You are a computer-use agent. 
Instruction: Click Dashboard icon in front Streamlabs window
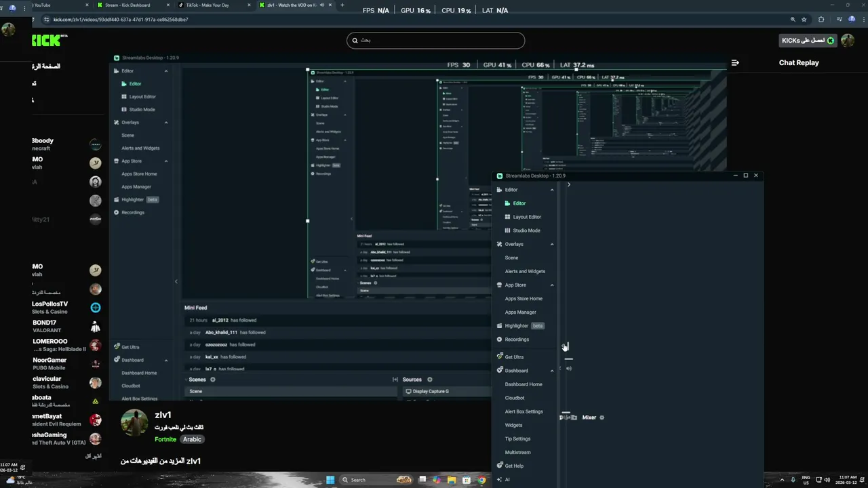tap(500, 371)
